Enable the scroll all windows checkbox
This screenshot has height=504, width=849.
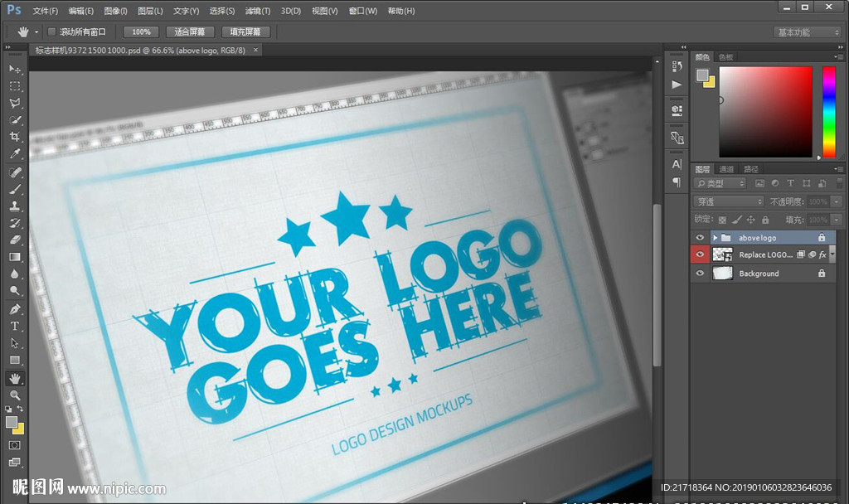point(51,31)
